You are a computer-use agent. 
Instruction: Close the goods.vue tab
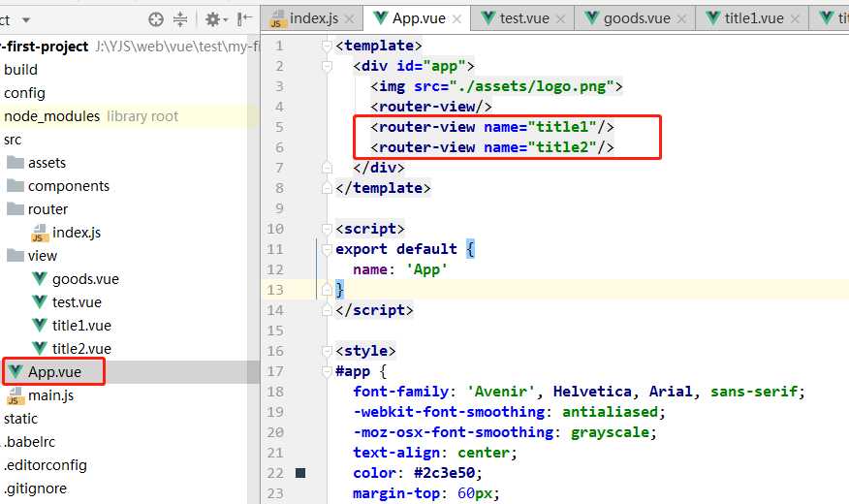point(681,19)
